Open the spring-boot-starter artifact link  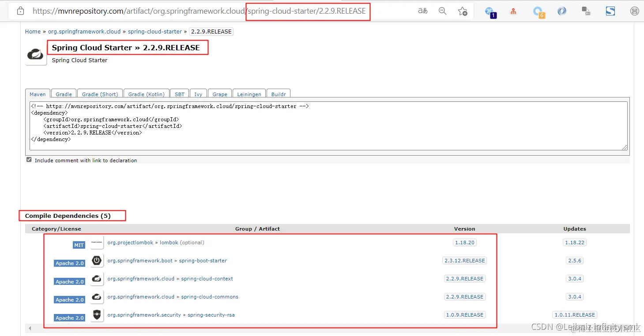(x=203, y=261)
